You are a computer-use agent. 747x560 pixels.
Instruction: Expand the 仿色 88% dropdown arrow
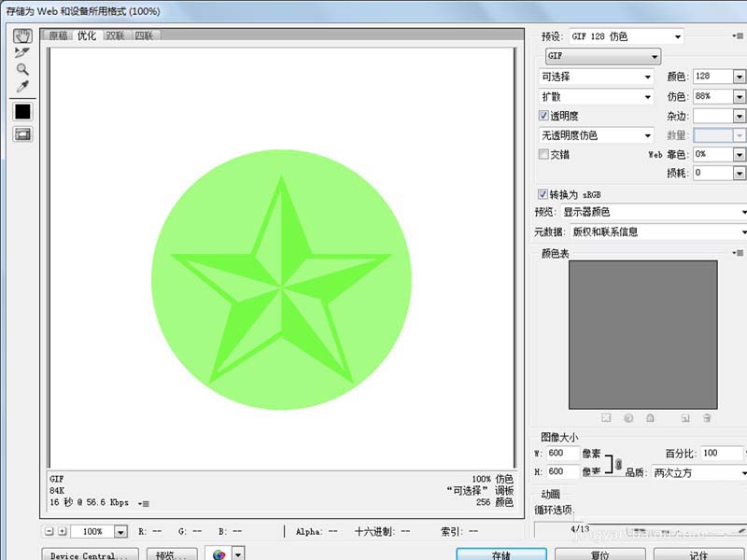pyautogui.click(x=739, y=96)
